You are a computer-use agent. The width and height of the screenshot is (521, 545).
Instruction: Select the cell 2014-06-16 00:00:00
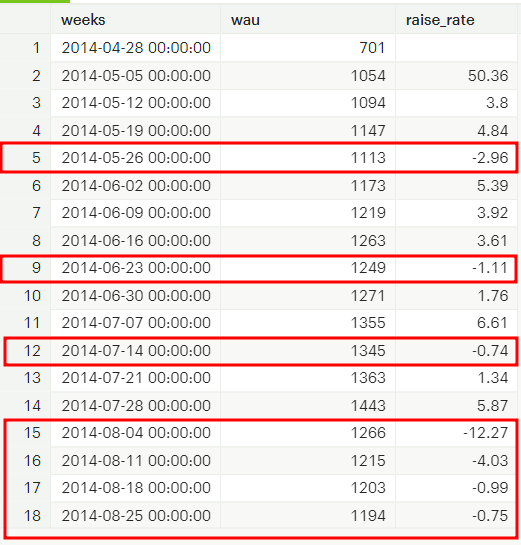tap(136, 241)
